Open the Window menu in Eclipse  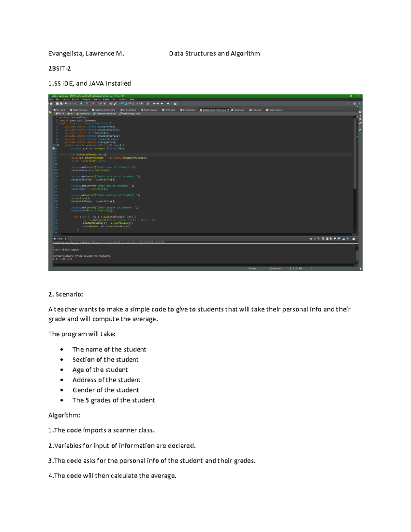122,100
